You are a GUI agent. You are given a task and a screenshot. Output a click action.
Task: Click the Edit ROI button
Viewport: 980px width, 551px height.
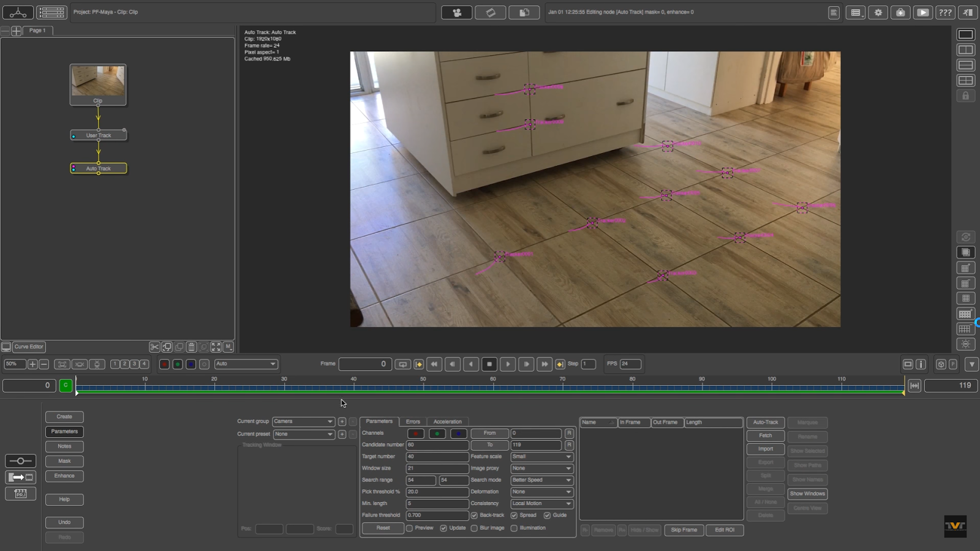(725, 530)
